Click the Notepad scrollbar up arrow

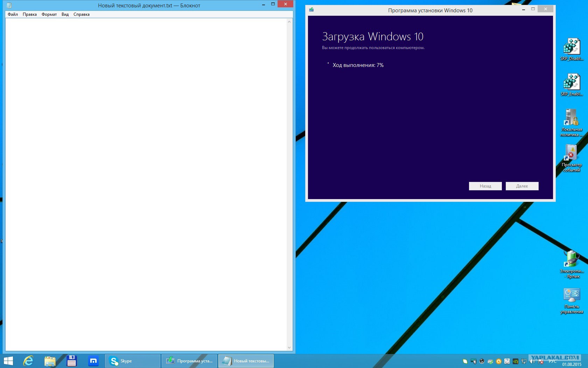[x=289, y=22]
